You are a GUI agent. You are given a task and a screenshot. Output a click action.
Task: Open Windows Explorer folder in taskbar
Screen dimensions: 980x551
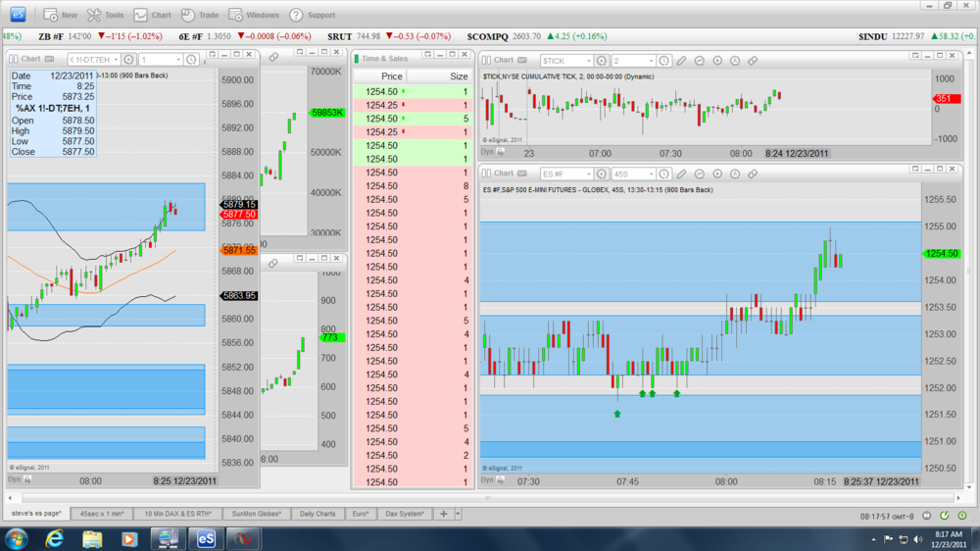click(92, 538)
